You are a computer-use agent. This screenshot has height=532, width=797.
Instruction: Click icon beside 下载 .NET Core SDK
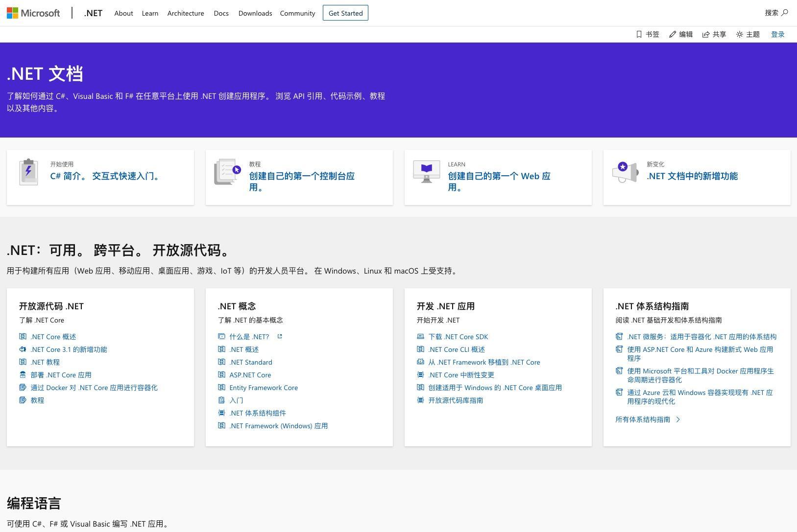[x=420, y=336]
